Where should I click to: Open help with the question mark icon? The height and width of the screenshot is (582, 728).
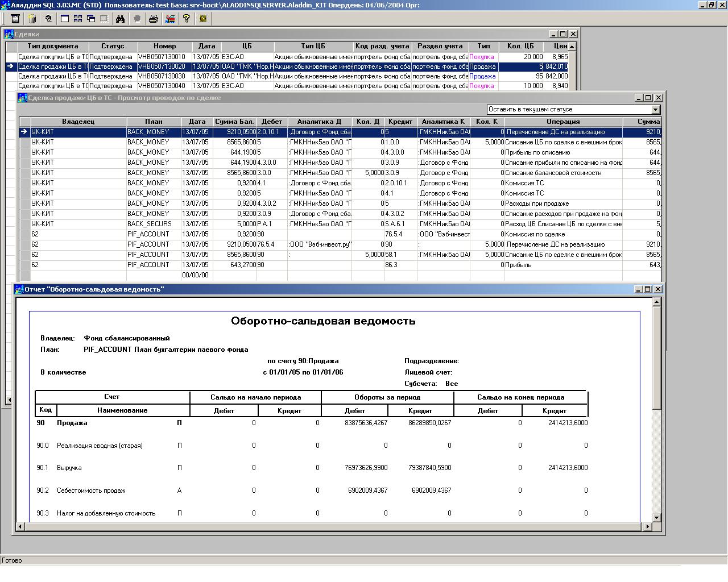[x=186, y=19]
